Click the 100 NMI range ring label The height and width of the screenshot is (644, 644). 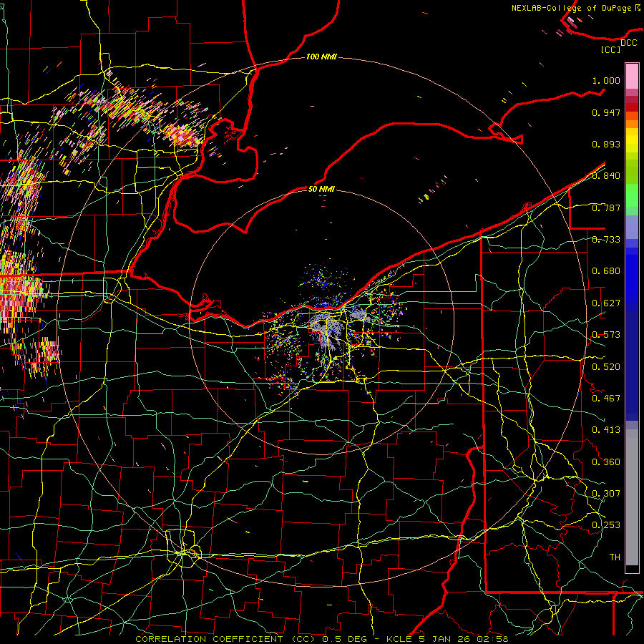[321, 57]
